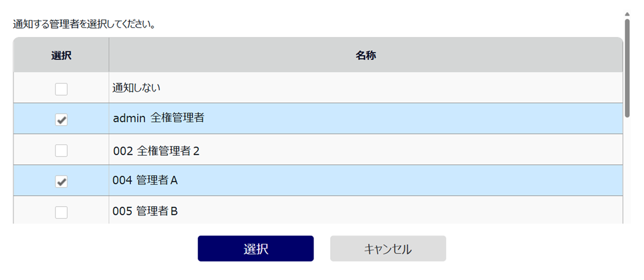644x280 pixels.
Task: Click the 名称 column header
Action: 366,56
